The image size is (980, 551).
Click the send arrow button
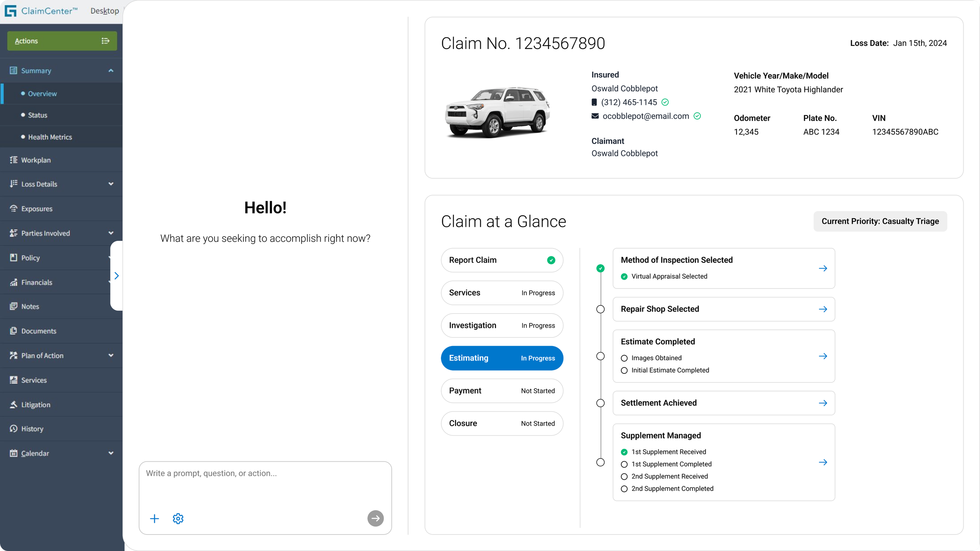point(376,518)
